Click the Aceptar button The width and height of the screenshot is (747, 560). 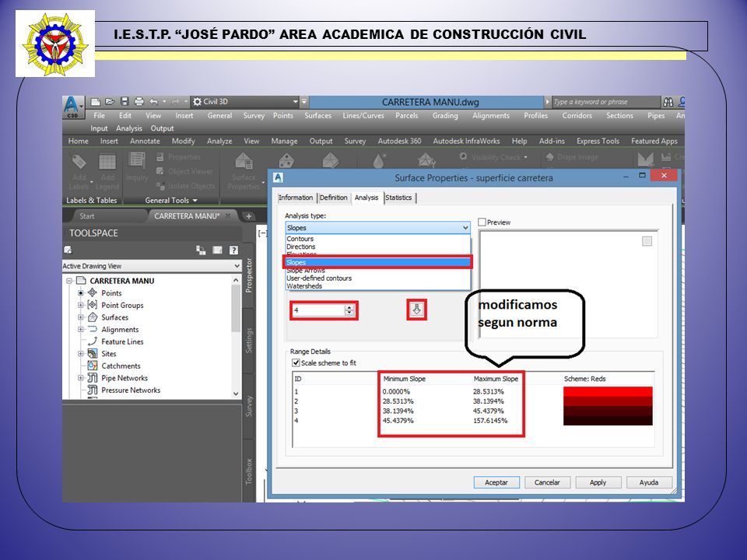496,482
